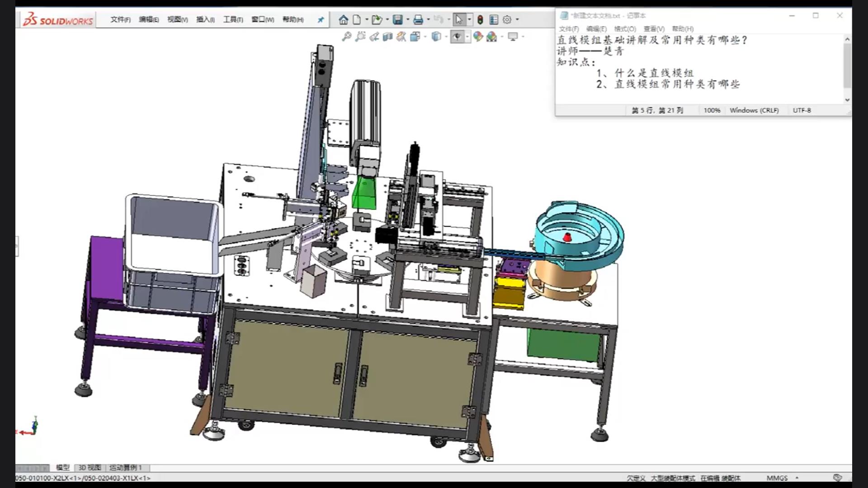The image size is (868, 488).
Task: Open the SolidWorks 窗口(W) menu
Action: point(263,19)
